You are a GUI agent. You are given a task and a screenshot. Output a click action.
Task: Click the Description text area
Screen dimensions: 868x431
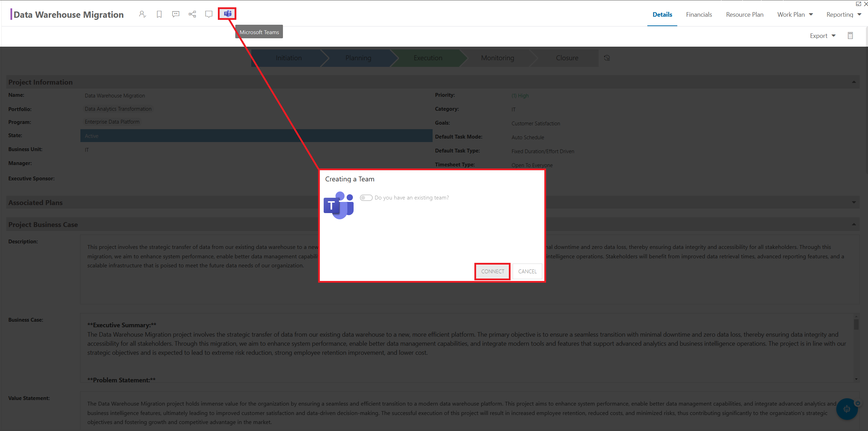click(x=469, y=269)
